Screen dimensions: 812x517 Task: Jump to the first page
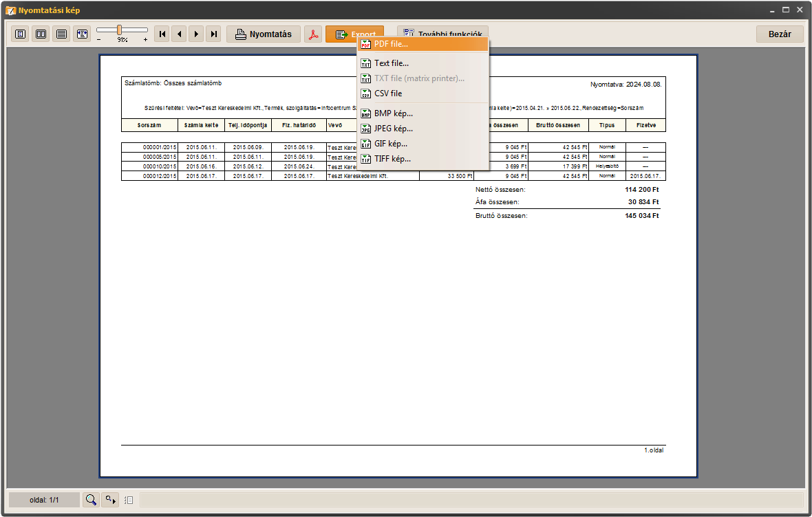(162, 34)
